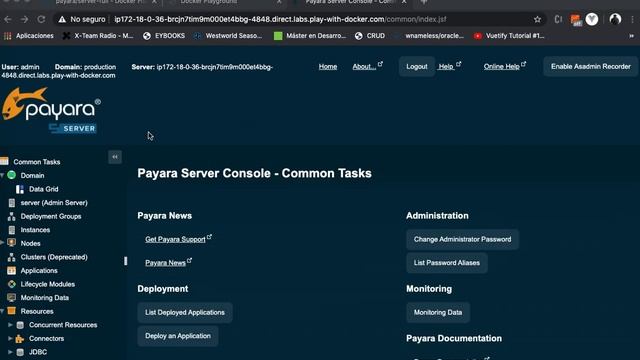The height and width of the screenshot is (360, 640).
Task: Open the Máster en Desarro... bookmark
Action: tap(310, 36)
